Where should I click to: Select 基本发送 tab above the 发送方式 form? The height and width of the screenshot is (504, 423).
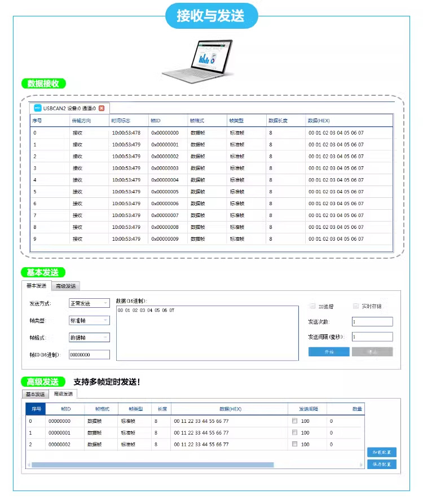point(36,286)
